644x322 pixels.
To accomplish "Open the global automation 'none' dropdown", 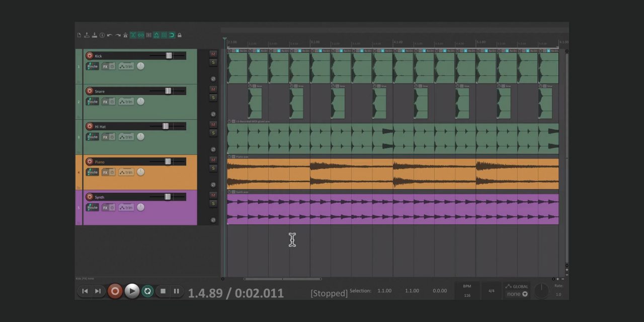I will coord(517,294).
